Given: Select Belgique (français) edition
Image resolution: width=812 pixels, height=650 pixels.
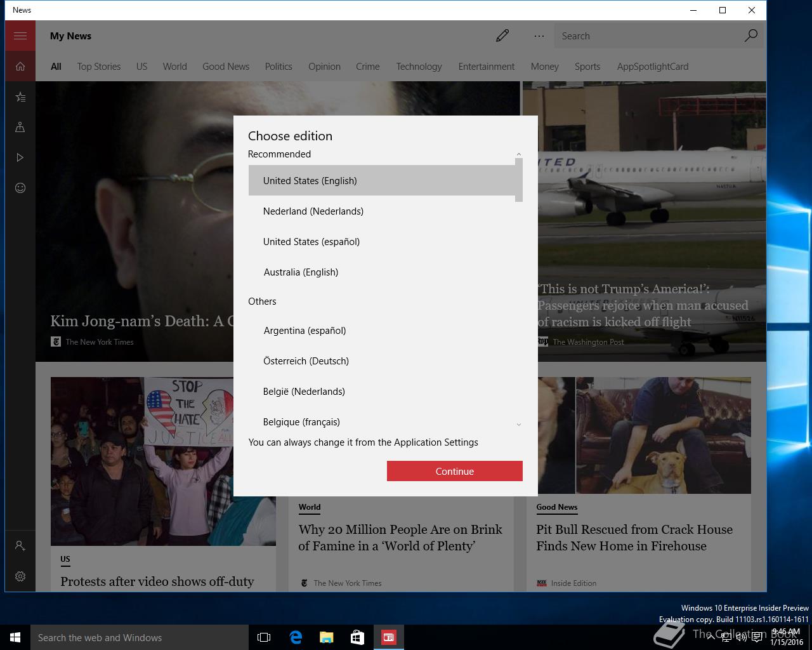Looking at the screenshot, I should tap(382, 421).
